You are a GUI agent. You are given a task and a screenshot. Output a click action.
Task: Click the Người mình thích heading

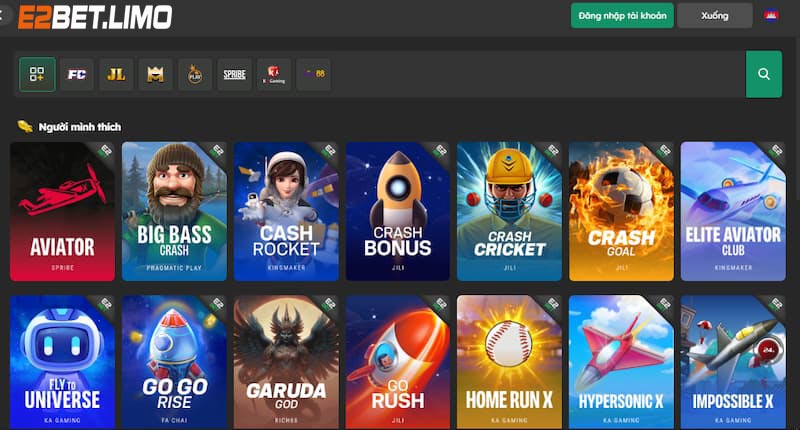[x=80, y=127]
